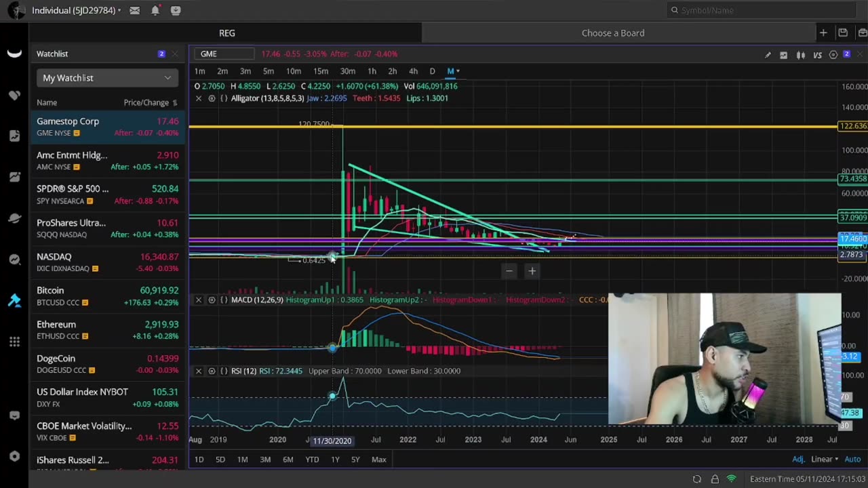Image resolution: width=868 pixels, height=488 pixels.
Task: Change chart style with candlestick icon
Action: tap(801, 55)
